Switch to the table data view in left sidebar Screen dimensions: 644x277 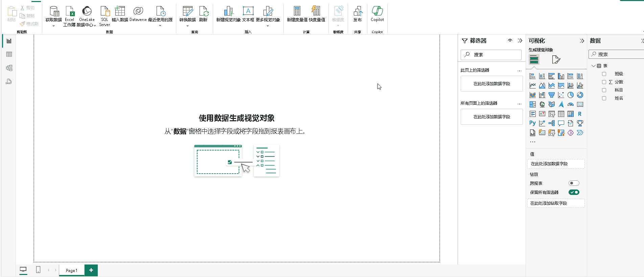9,54
